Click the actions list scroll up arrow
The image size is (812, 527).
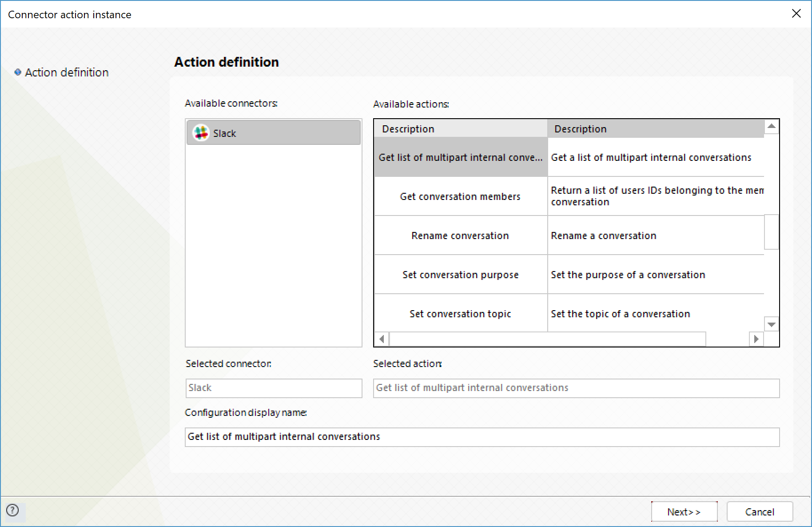click(772, 127)
